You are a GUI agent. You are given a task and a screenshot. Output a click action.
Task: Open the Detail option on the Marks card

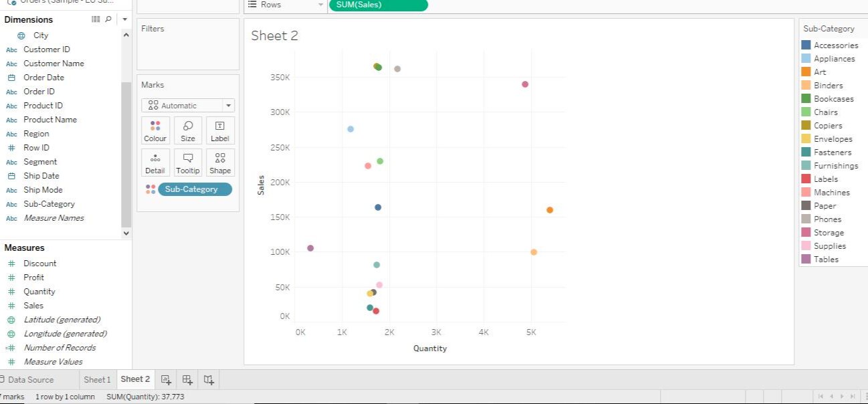154,162
